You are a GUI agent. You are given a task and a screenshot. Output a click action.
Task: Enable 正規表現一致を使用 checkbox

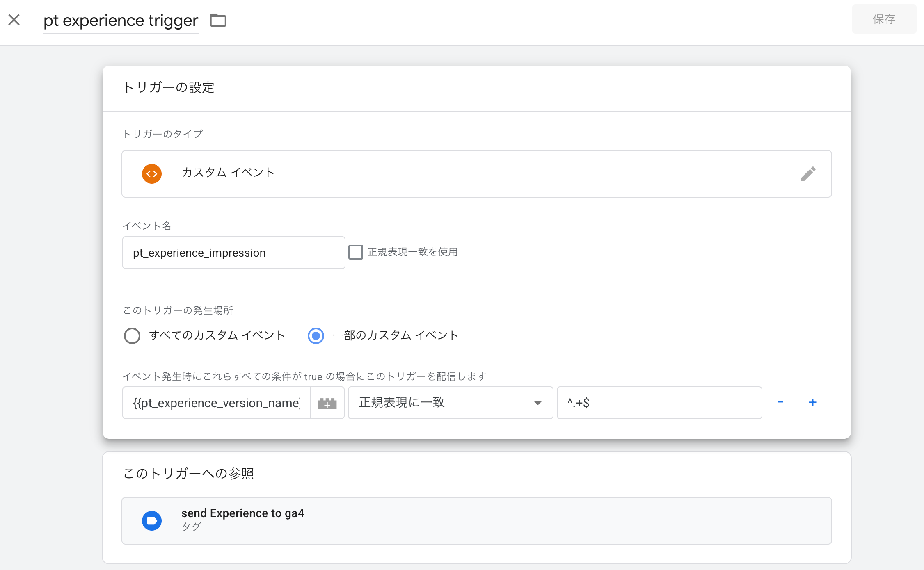click(x=356, y=252)
